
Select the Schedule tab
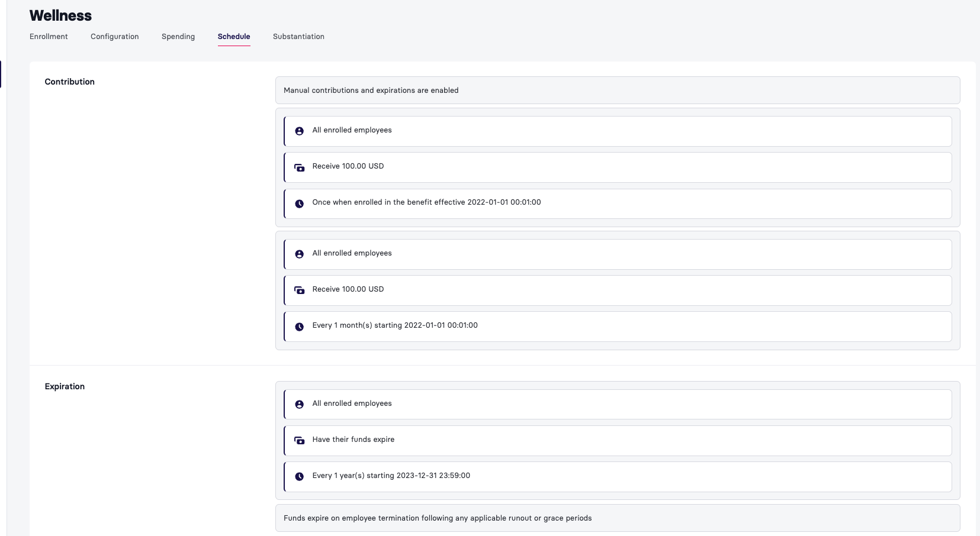[234, 37]
